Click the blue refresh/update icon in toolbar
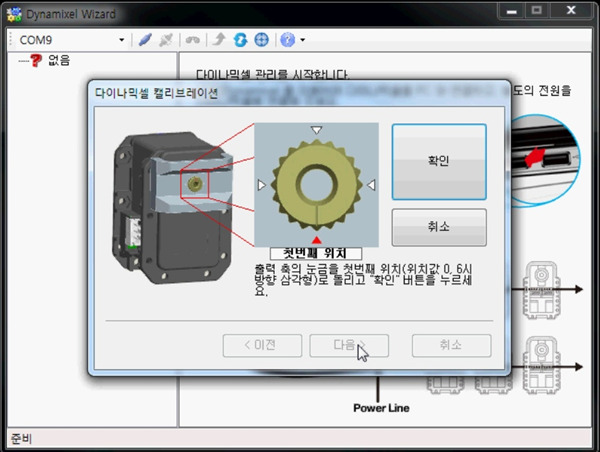 pyautogui.click(x=240, y=40)
